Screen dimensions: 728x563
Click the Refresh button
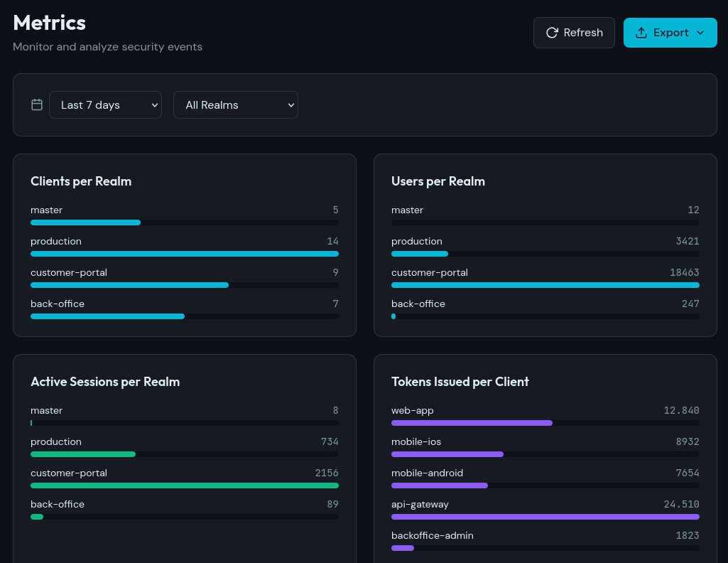tap(574, 32)
